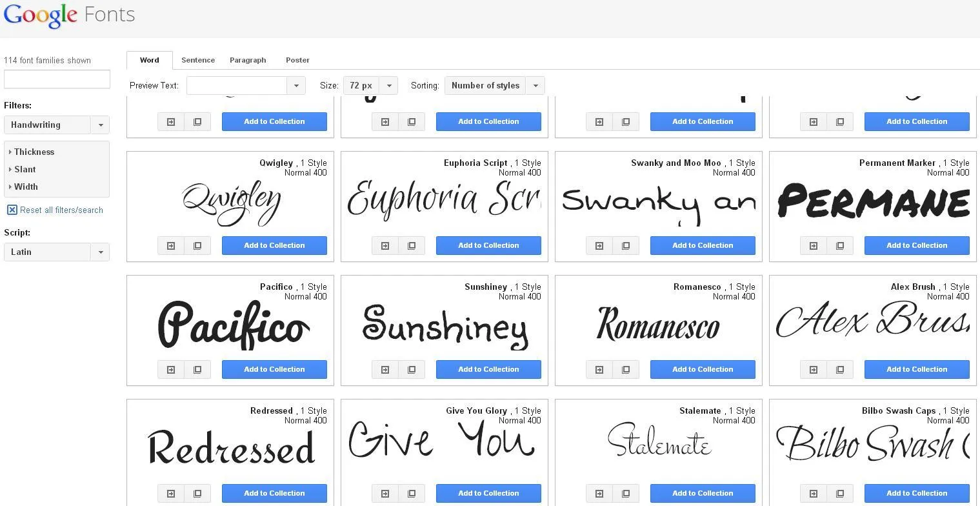
Task: Click Pop-out icon for Swanky and Moo Moo
Action: [x=626, y=245]
